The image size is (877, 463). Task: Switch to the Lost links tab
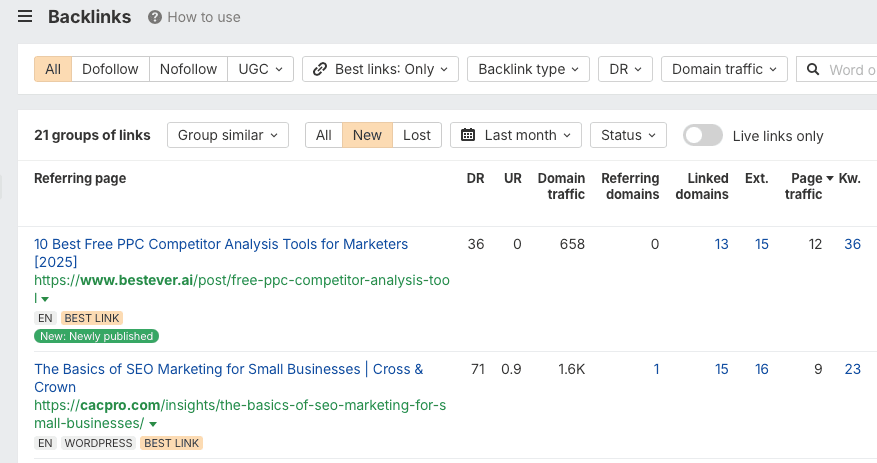tap(416, 135)
